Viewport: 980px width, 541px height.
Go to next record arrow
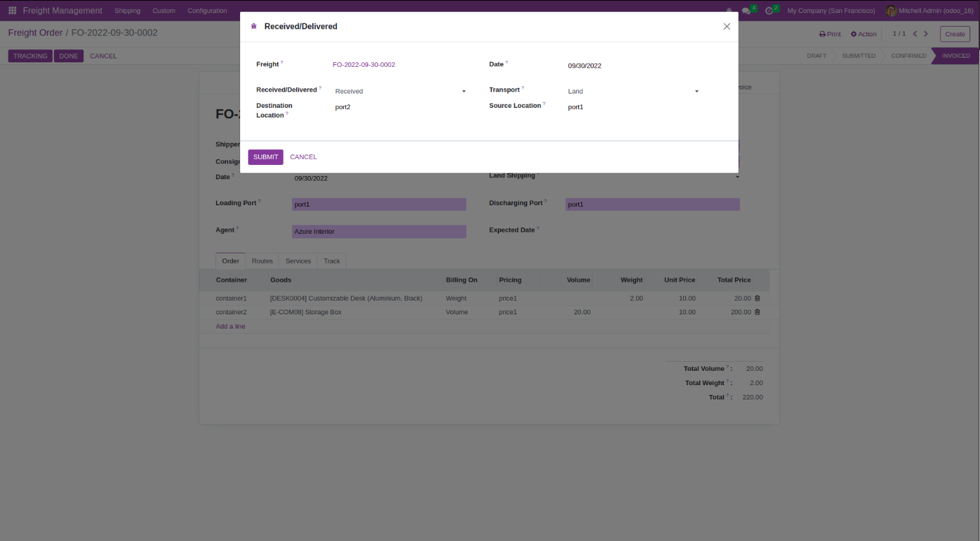pyautogui.click(x=926, y=34)
